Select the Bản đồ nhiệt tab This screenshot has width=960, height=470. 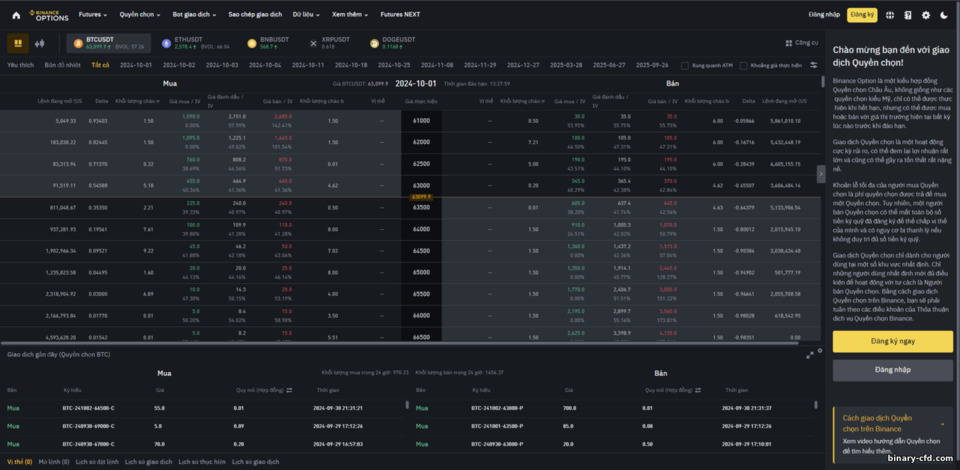(x=62, y=65)
